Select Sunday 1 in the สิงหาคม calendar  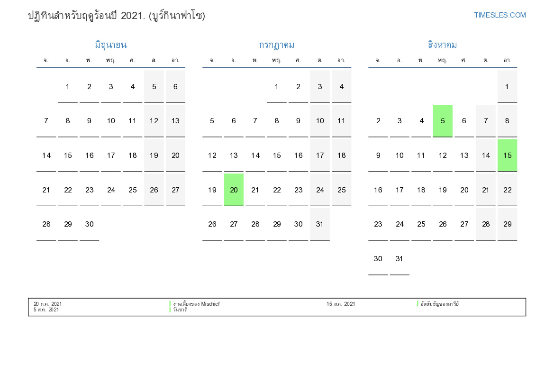point(507,87)
